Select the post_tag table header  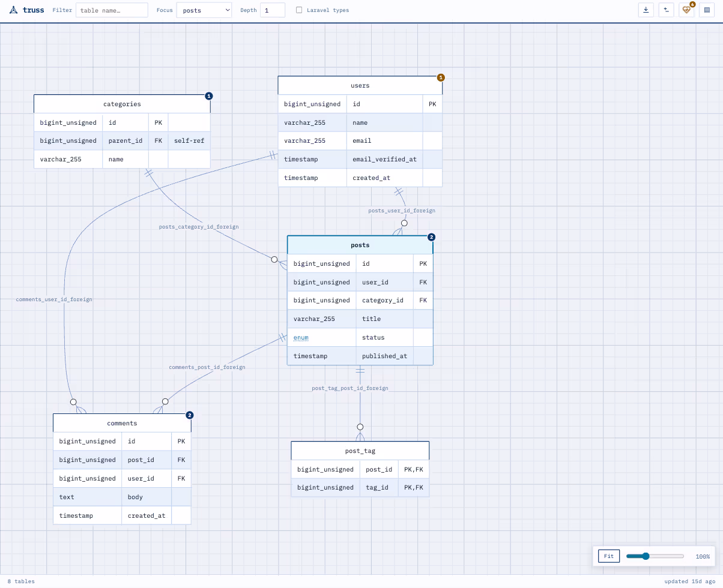pyautogui.click(x=360, y=451)
